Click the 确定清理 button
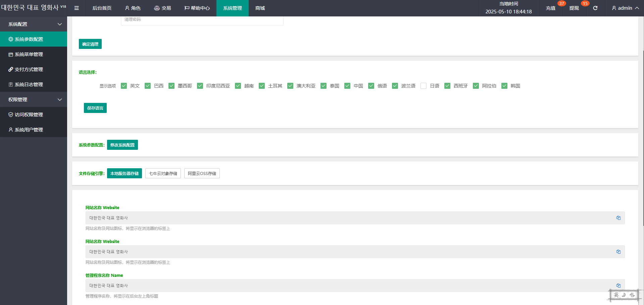The image size is (644, 305). coord(90,44)
